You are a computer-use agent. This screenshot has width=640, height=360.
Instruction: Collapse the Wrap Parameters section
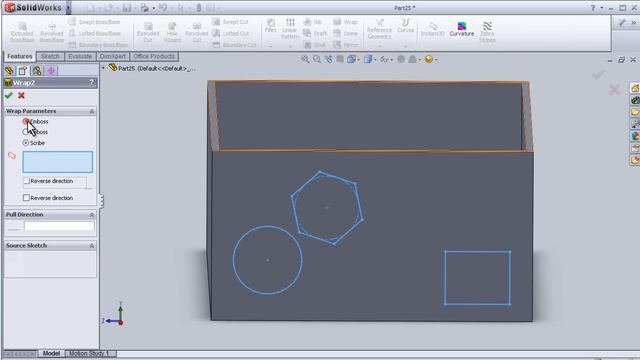91,111
